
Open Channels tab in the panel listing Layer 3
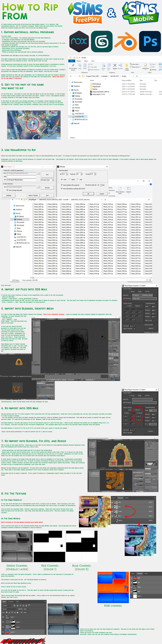(11, 602)
